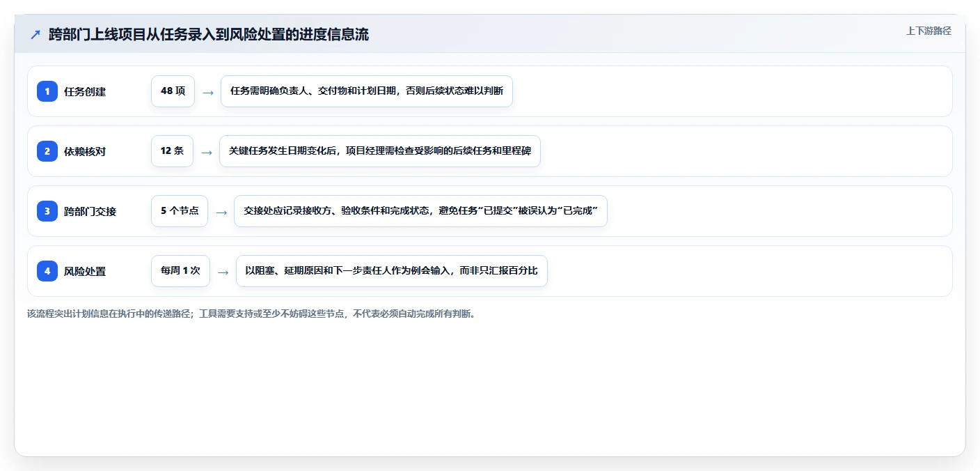Click the 每周 1 次 value chip
This screenshot has height=471, width=980.
click(180, 271)
